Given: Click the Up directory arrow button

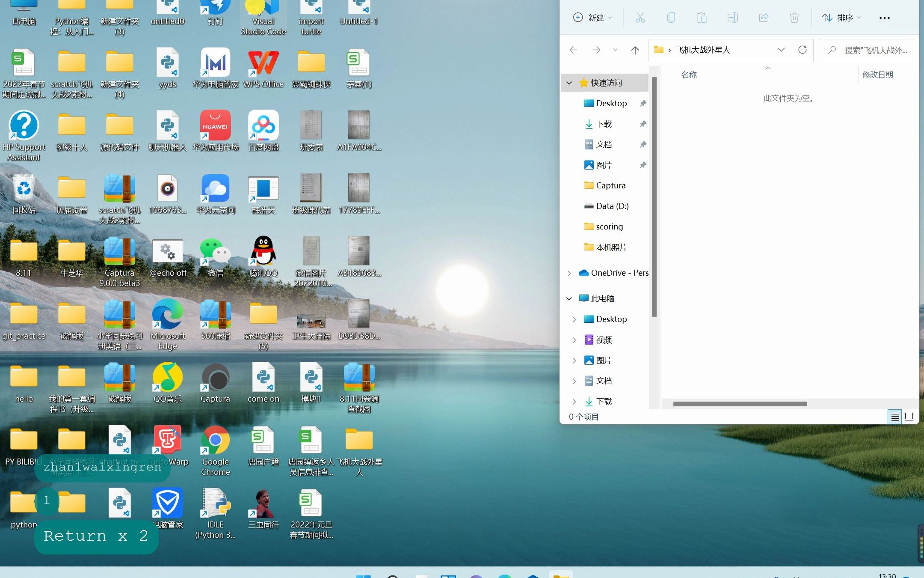Looking at the screenshot, I should click(x=635, y=50).
